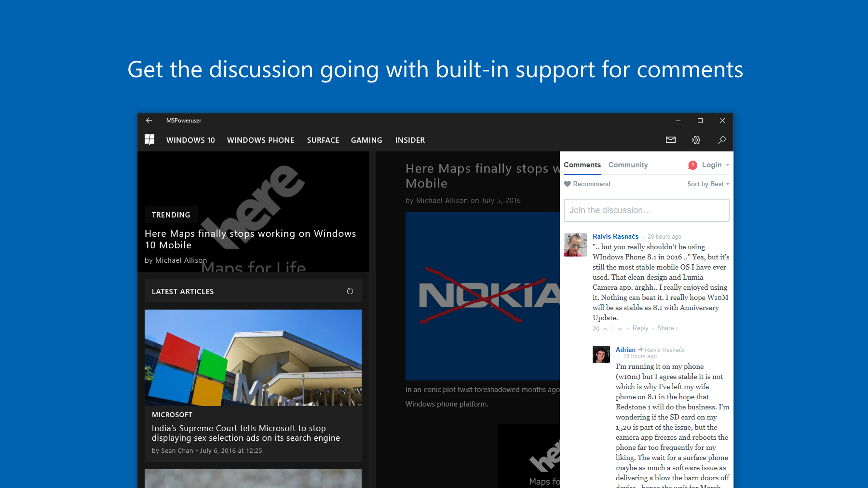Open Adrian's profile name link
868x488 pixels.
point(625,350)
